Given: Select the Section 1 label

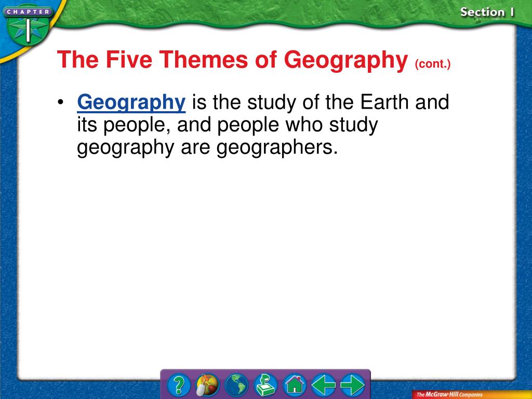Looking at the screenshot, I should [487, 12].
